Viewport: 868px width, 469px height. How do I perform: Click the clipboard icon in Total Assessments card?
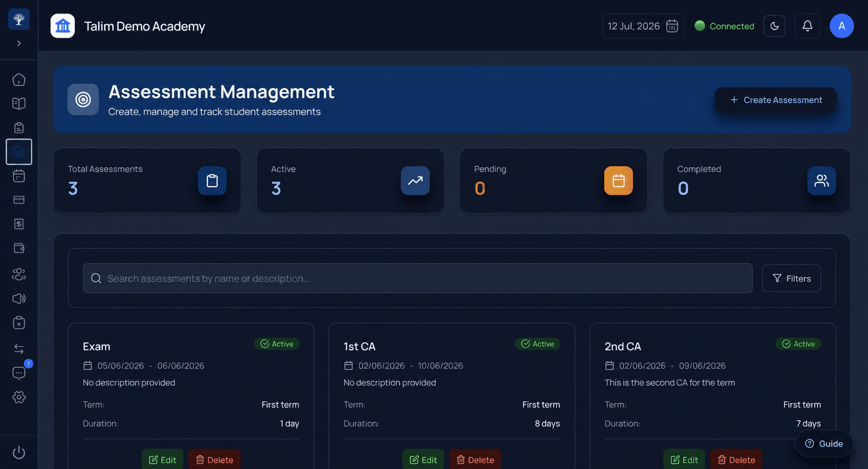[x=212, y=181]
